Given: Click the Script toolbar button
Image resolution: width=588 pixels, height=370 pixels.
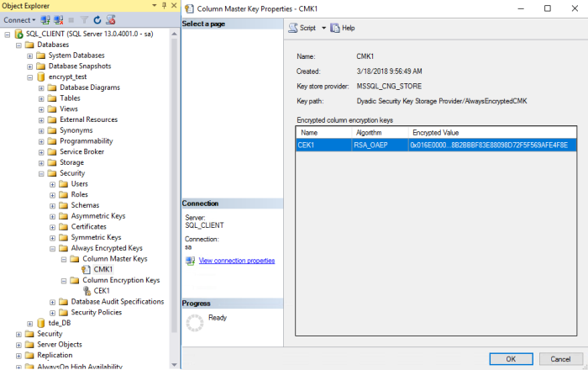Looking at the screenshot, I should [302, 28].
